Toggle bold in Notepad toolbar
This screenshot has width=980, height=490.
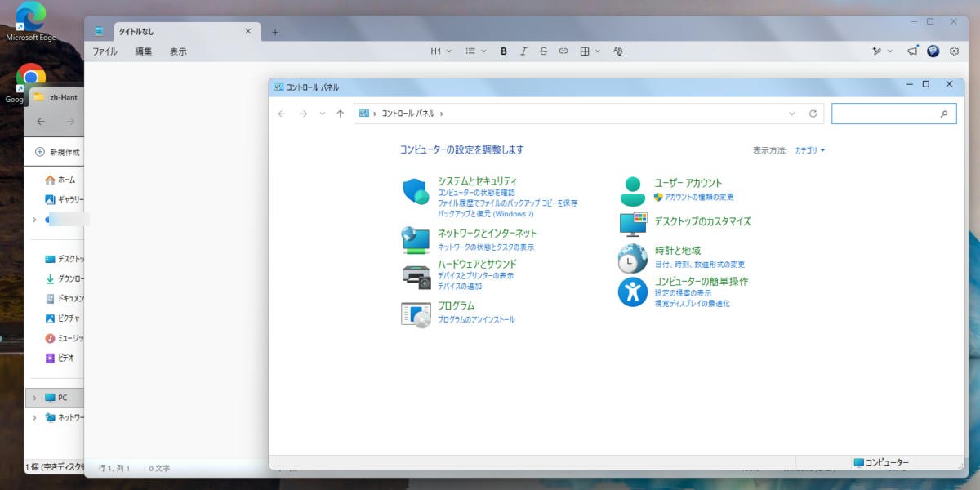(503, 51)
